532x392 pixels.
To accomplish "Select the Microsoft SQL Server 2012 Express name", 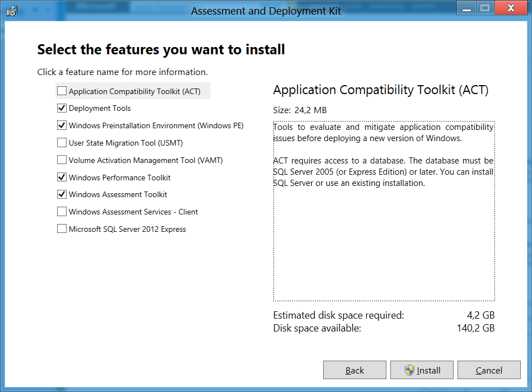I will 128,229.
